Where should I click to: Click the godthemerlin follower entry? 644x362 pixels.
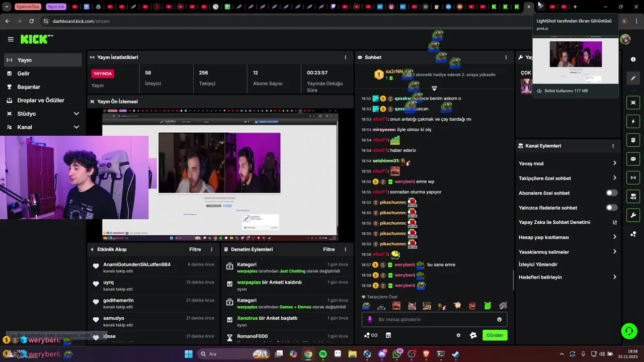[153, 303]
